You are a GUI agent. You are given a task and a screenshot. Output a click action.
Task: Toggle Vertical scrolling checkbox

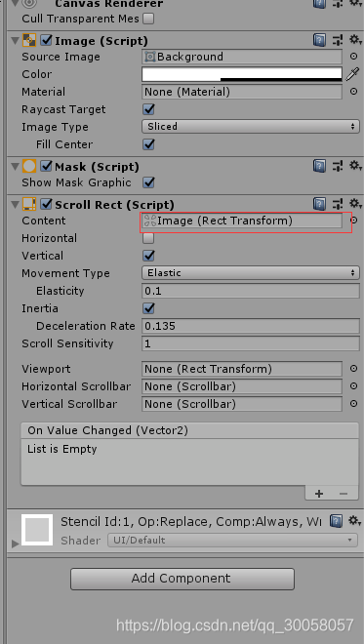pyautogui.click(x=148, y=256)
